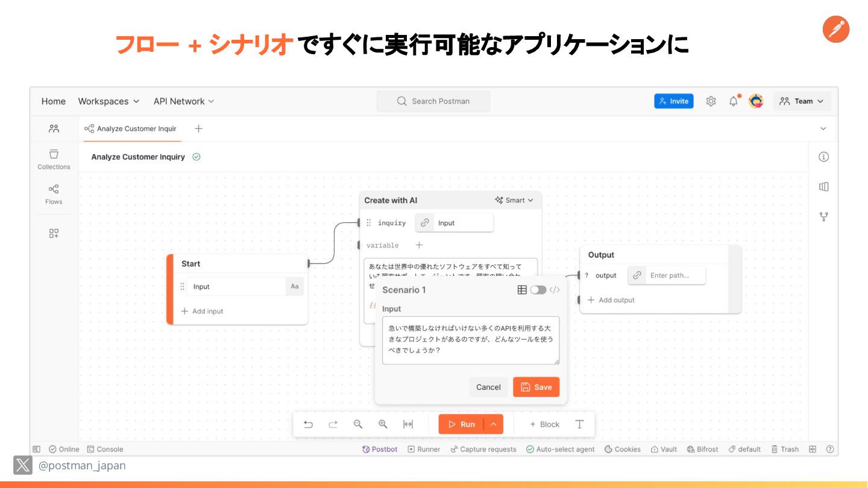The width and height of the screenshot is (868, 488).
Task: Toggle the Scenario 1 switch
Action: (x=538, y=290)
